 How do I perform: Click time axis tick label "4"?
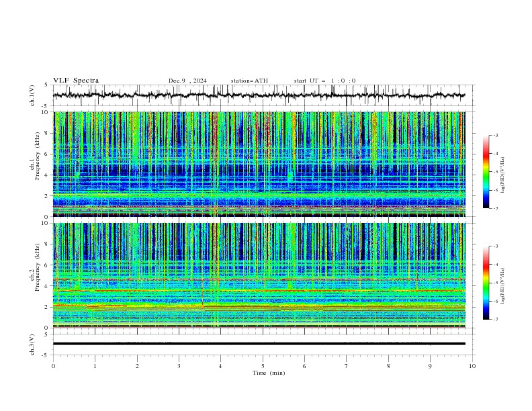click(220, 366)
